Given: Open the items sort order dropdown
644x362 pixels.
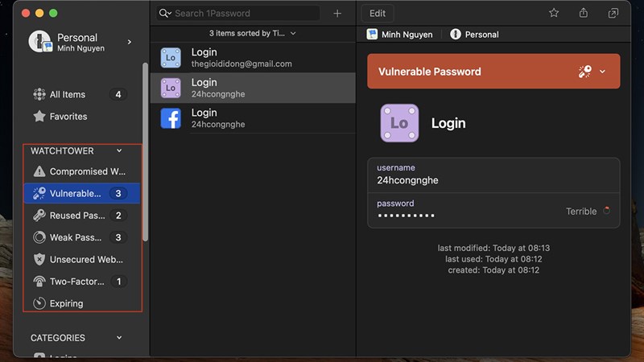Looking at the screenshot, I should point(253,34).
